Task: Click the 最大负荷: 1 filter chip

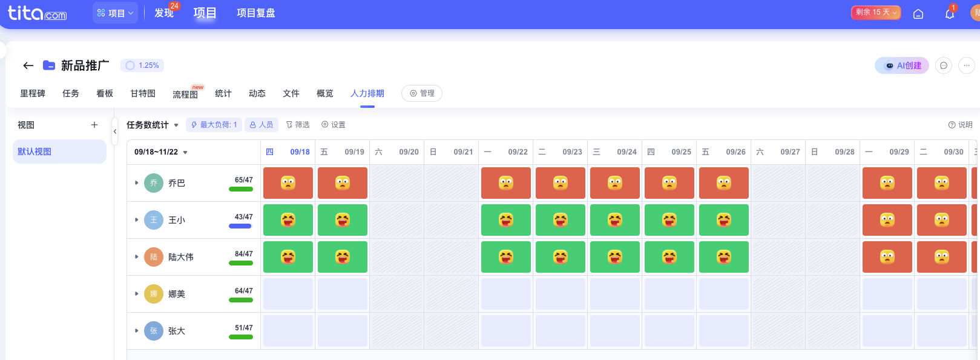Action: tap(214, 125)
